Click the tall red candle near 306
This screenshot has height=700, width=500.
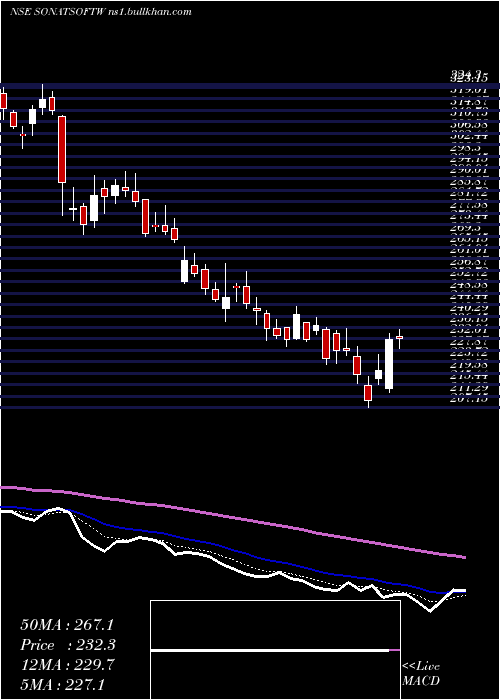point(62,149)
